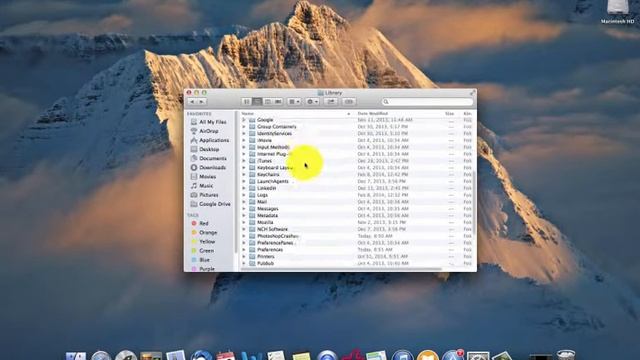640x360 pixels.
Task: Expand the LaunchAgents folder
Action: pyautogui.click(x=244, y=181)
